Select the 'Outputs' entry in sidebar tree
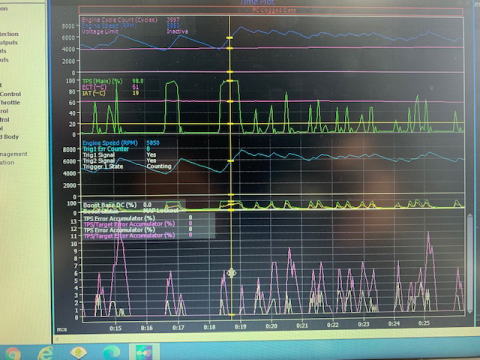 tap(9, 42)
